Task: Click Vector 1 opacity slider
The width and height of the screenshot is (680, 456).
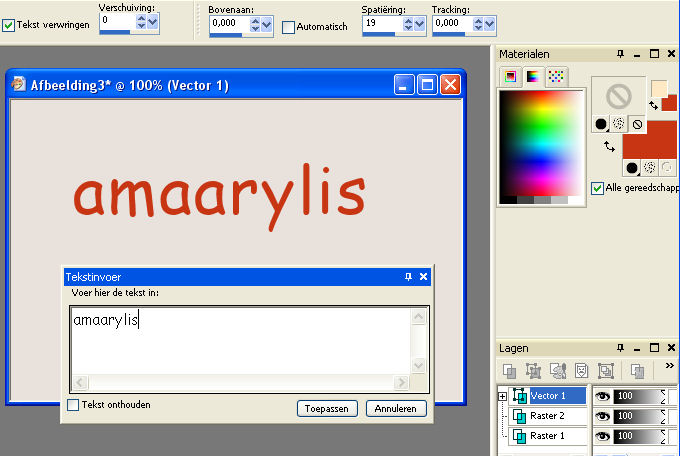Action: tap(640, 396)
